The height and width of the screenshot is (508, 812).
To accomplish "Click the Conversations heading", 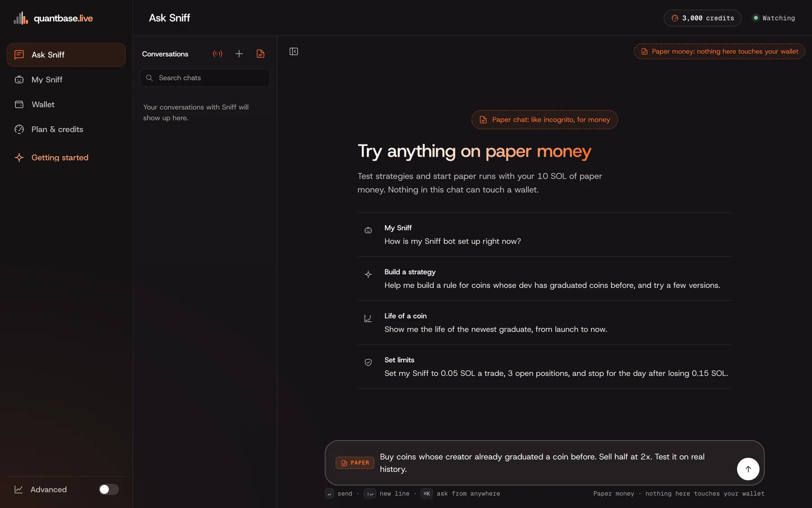I will point(165,54).
